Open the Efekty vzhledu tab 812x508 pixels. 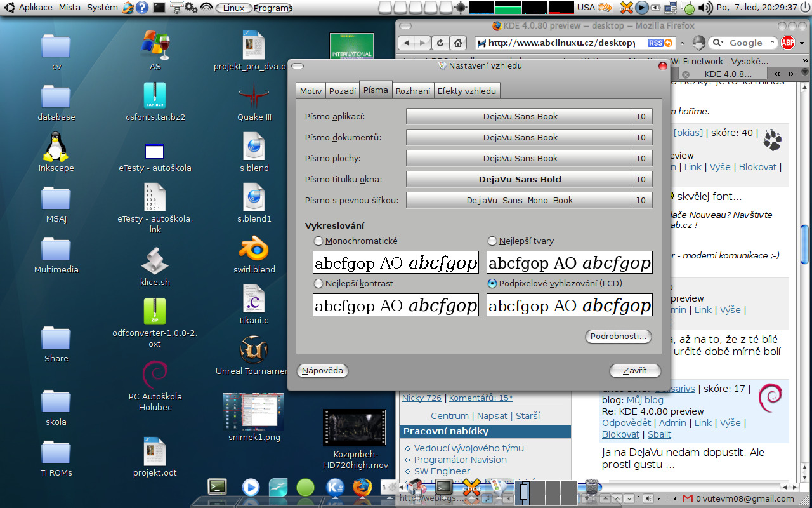click(467, 91)
